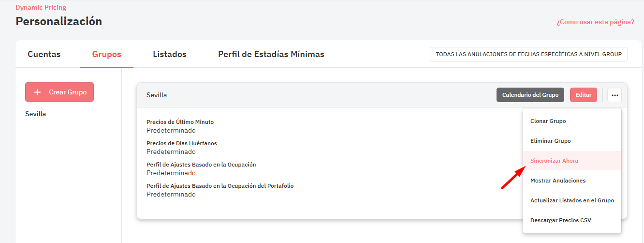Image resolution: width=644 pixels, height=243 pixels.
Task: Click Precios de Días Huérfanos label
Action: point(182,143)
